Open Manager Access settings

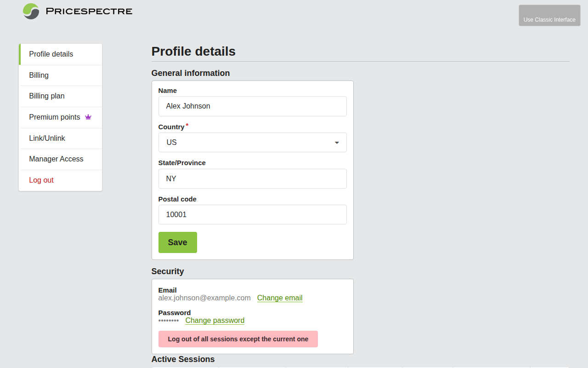(56, 159)
